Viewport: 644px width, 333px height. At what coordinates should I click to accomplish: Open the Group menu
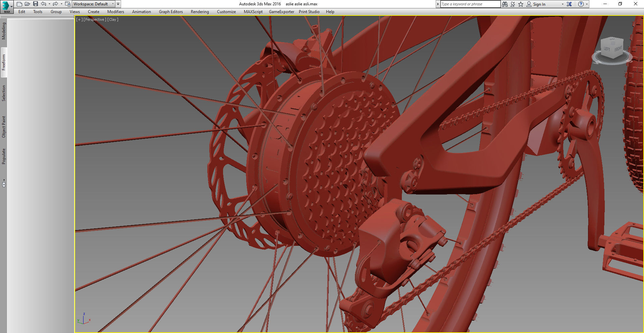56,12
